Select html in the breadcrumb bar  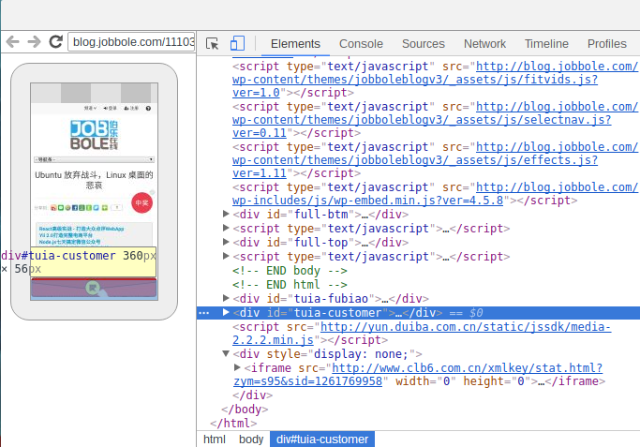click(x=214, y=439)
